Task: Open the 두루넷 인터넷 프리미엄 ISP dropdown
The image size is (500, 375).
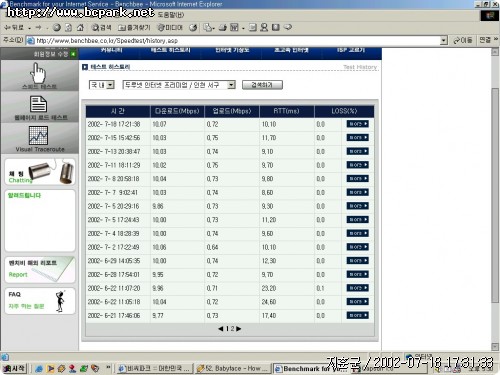Action: coord(179,85)
